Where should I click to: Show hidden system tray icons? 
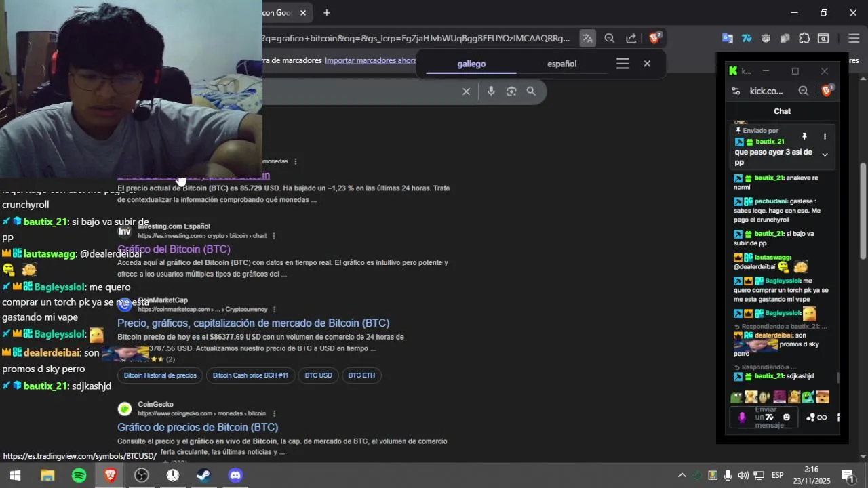[682, 475]
